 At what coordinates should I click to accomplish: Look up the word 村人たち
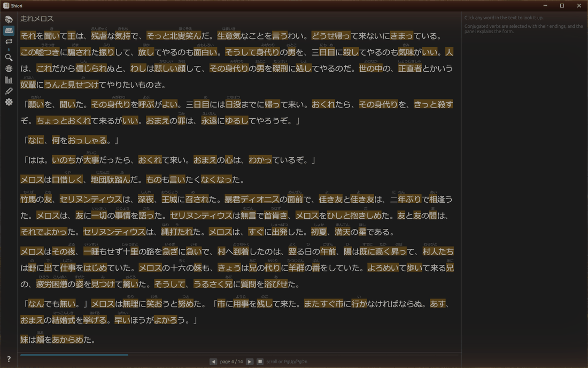pos(438,251)
